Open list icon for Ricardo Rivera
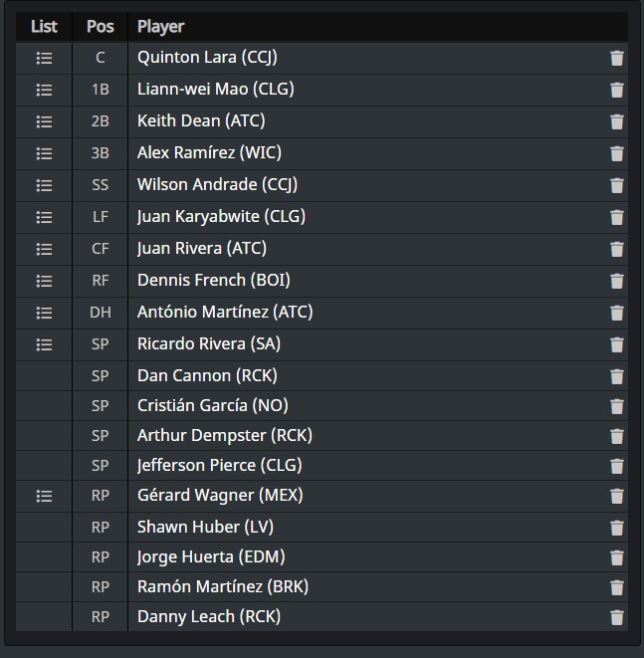Viewport: 644px width, 658px height. (x=44, y=345)
